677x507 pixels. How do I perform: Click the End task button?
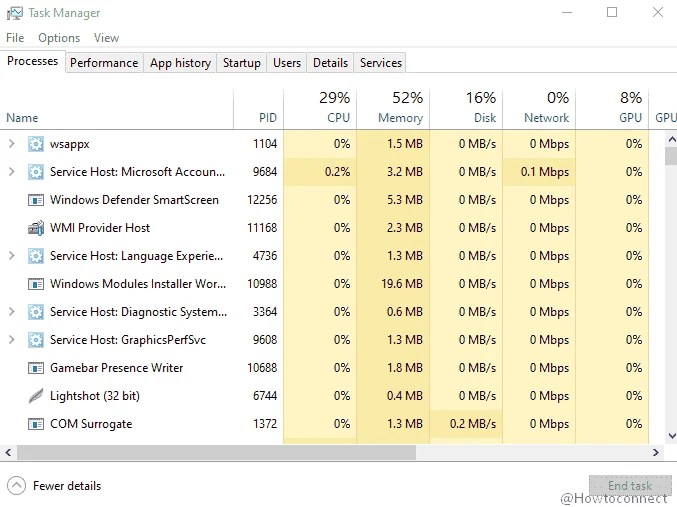pos(630,486)
